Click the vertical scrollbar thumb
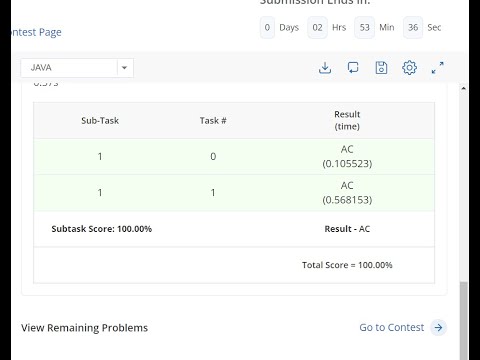This screenshot has width=480, height=360. (x=463, y=321)
